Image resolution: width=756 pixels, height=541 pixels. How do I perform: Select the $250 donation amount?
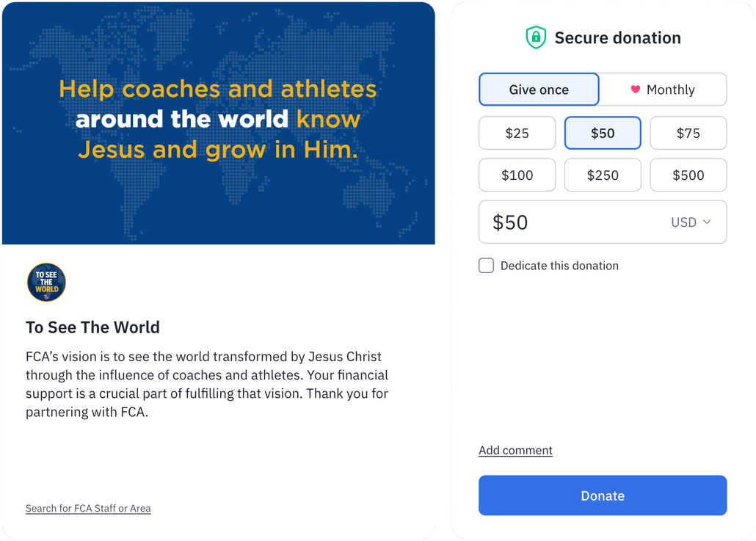[603, 175]
